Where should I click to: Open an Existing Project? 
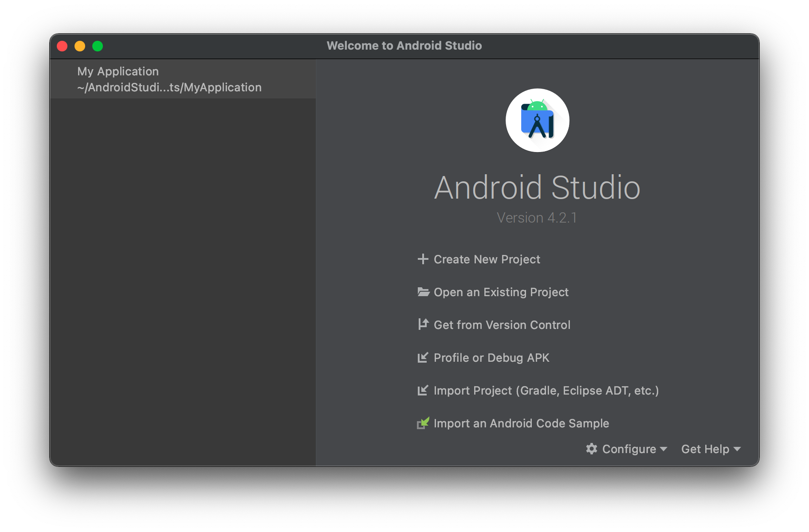(x=501, y=292)
